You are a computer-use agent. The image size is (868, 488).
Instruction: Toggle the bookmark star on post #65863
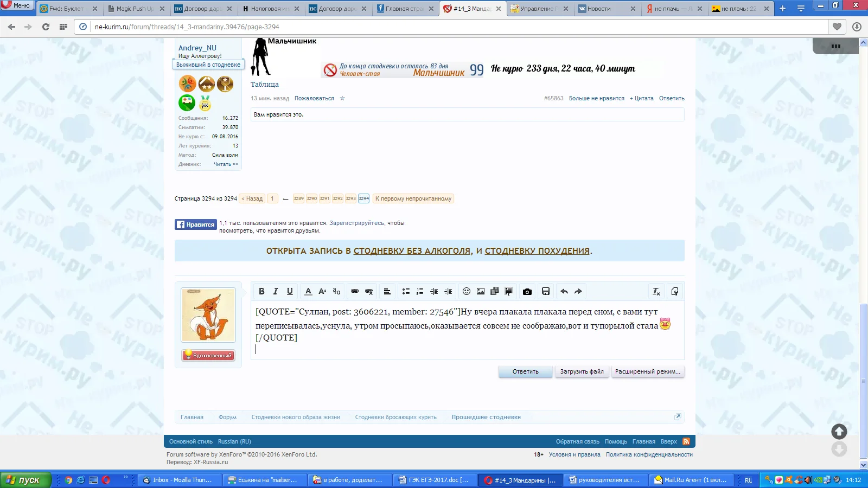click(342, 98)
